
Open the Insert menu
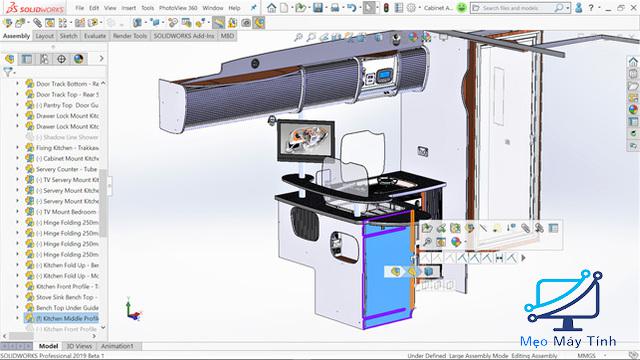tap(128, 8)
